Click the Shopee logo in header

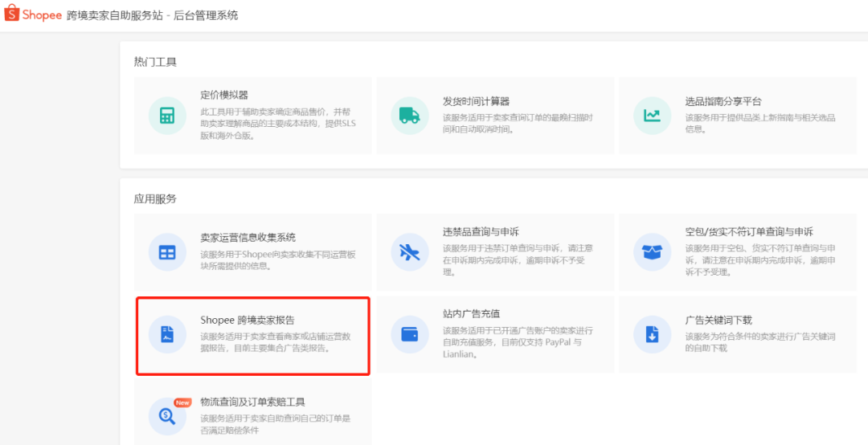tap(33, 15)
